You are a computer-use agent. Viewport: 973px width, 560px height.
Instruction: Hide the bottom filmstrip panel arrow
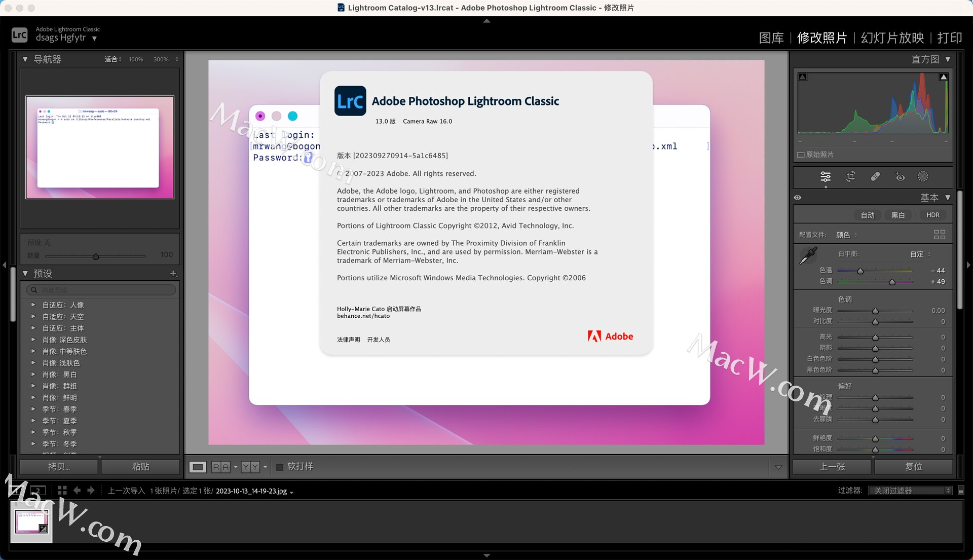(486, 556)
